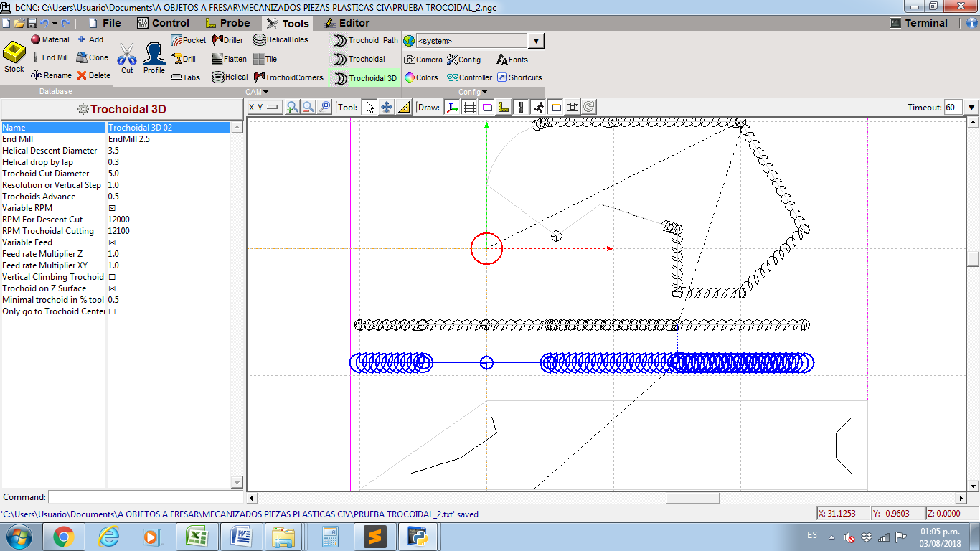Click the Terminal button
980x551 pixels.
click(919, 23)
